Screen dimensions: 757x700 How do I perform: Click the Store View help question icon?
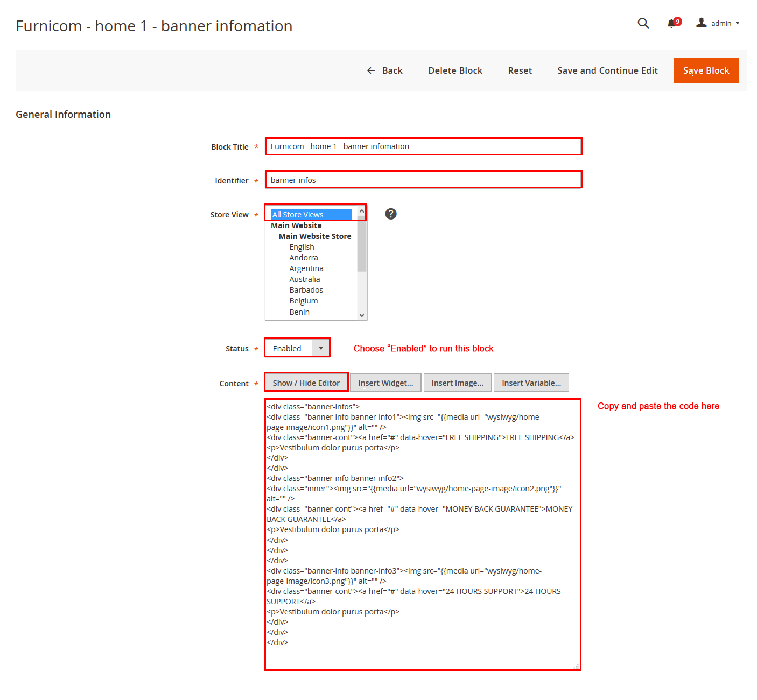(x=391, y=214)
